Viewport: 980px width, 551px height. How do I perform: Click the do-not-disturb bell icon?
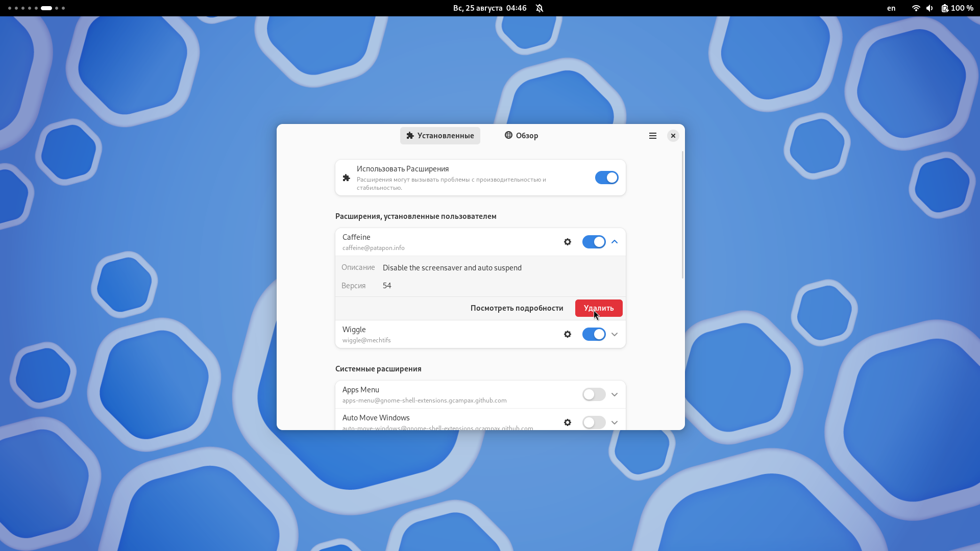pyautogui.click(x=540, y=8)
